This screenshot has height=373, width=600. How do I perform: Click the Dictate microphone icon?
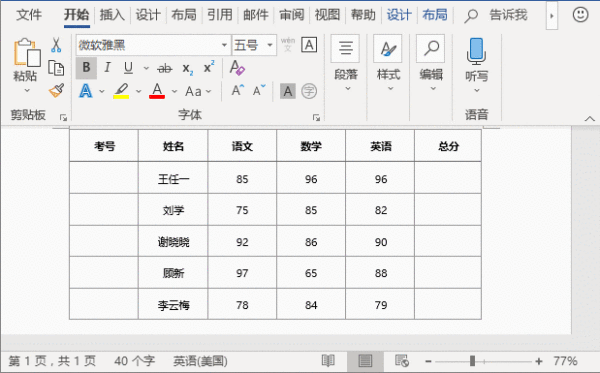[476, 51]
